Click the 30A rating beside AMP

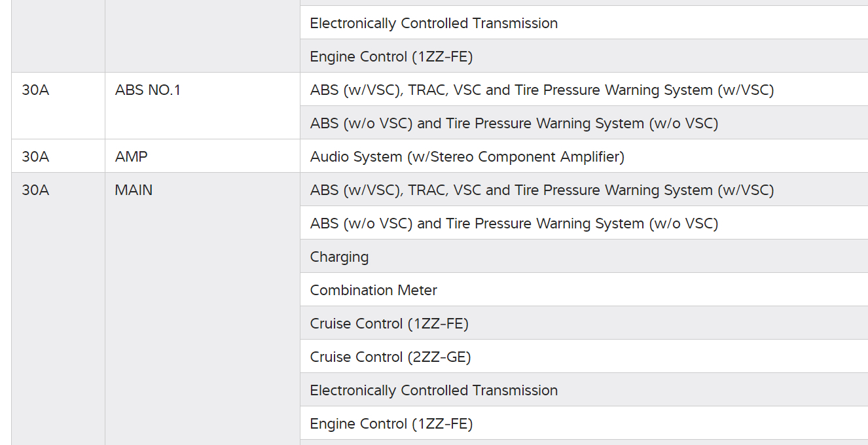[x=35, y=157]
